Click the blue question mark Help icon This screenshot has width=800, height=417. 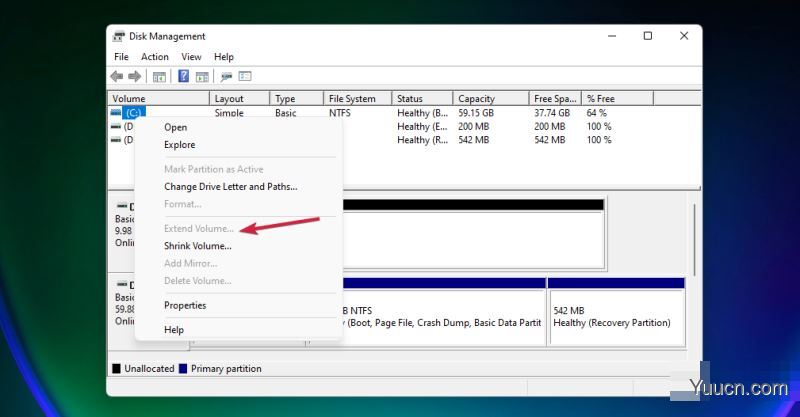[184, 77]
